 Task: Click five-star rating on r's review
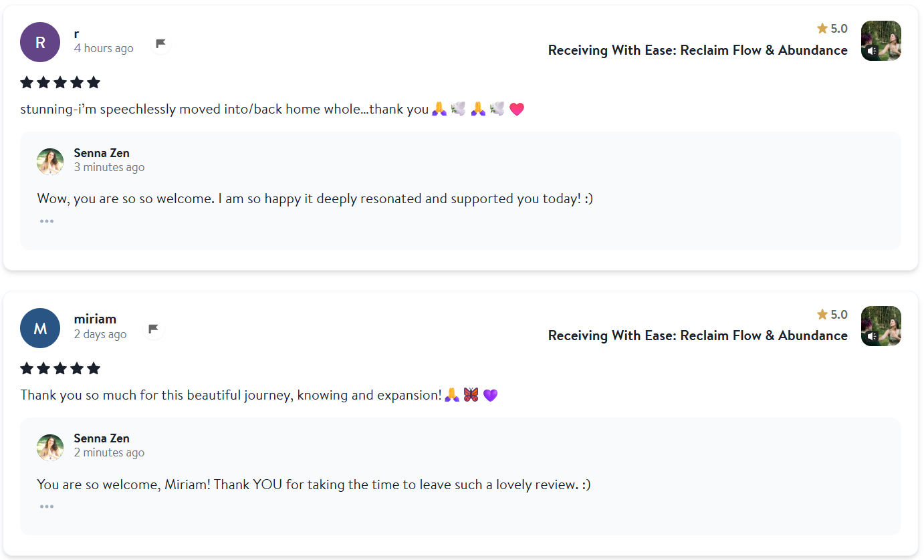tap(60, 83)
